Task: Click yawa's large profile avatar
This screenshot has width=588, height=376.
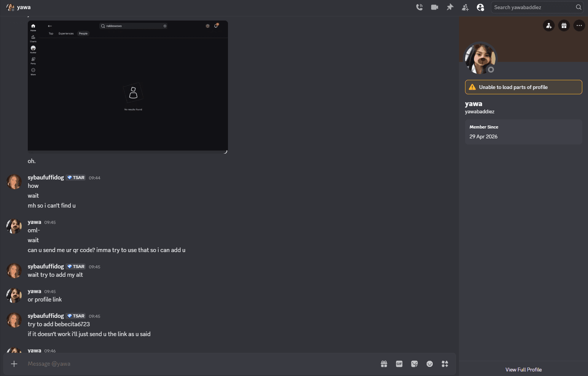Action: pyautogui.click(x=480, y=59)
